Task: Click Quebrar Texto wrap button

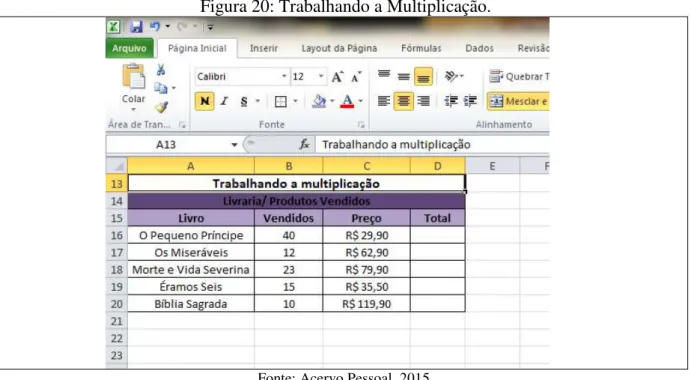Action: click(x=519, y=77)
